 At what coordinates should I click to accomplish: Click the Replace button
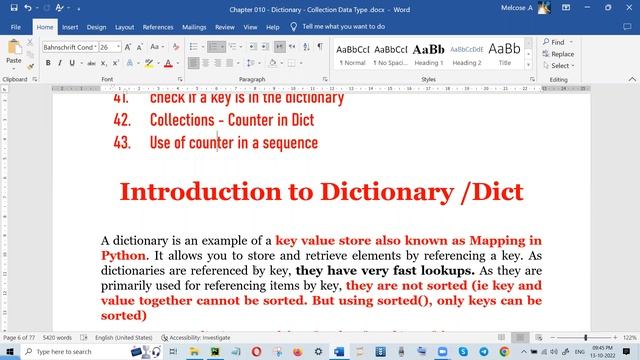(558, 54)
